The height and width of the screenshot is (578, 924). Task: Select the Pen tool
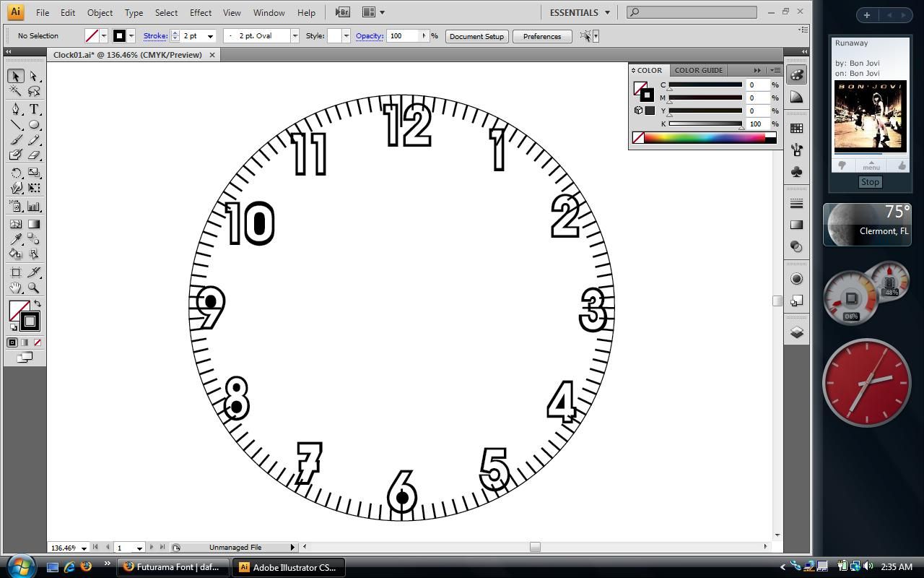(x=16, y=109)
